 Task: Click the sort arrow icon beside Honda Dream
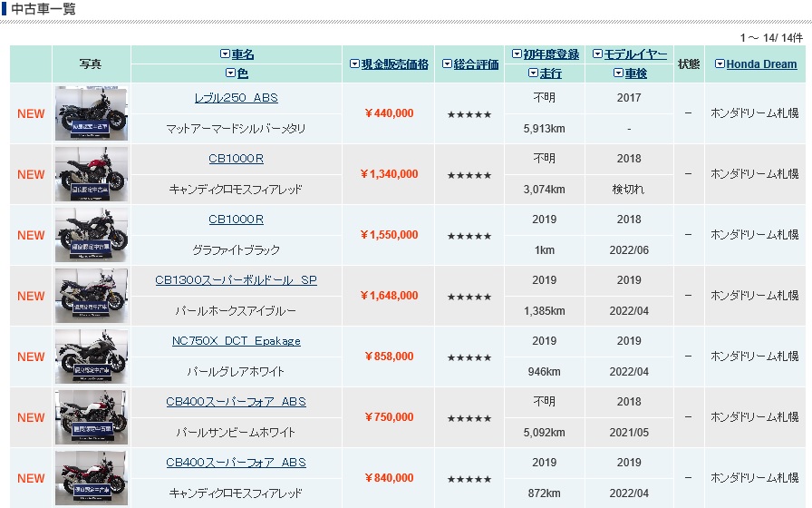(x=720, y=63)
